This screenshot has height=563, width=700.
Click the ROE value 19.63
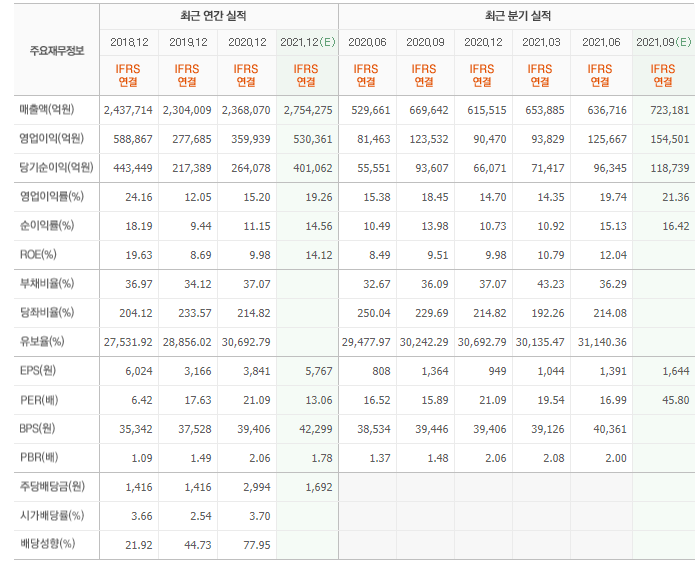point(139,255)
